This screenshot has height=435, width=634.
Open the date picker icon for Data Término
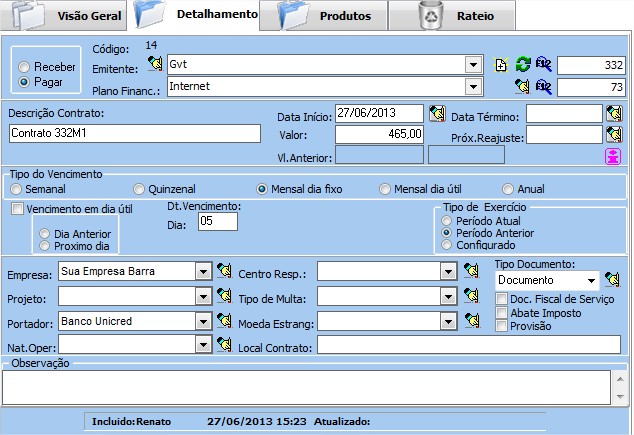613,113
